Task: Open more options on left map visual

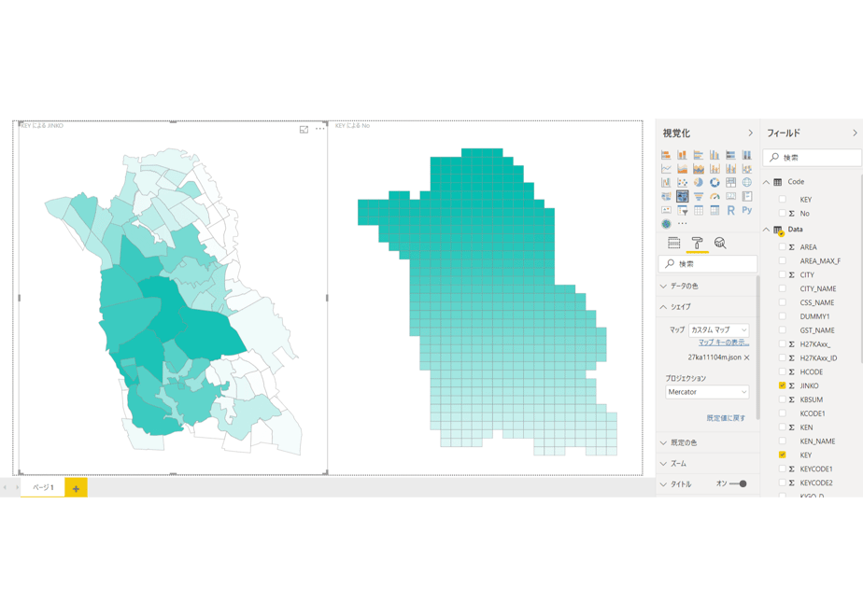Action: click(x=319, y=129)
